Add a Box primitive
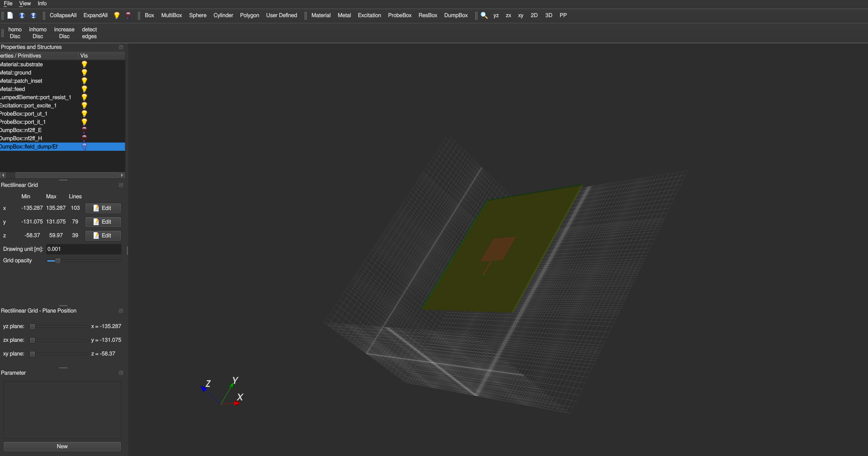The image size is (868, 456). click(149, 15)
